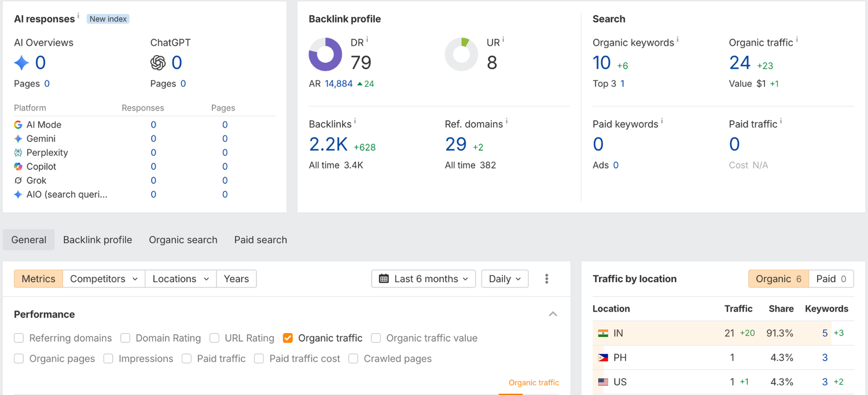868x395 pixels.
Task: Switch to the Organic search tab
Action: [x=183, y=240]
